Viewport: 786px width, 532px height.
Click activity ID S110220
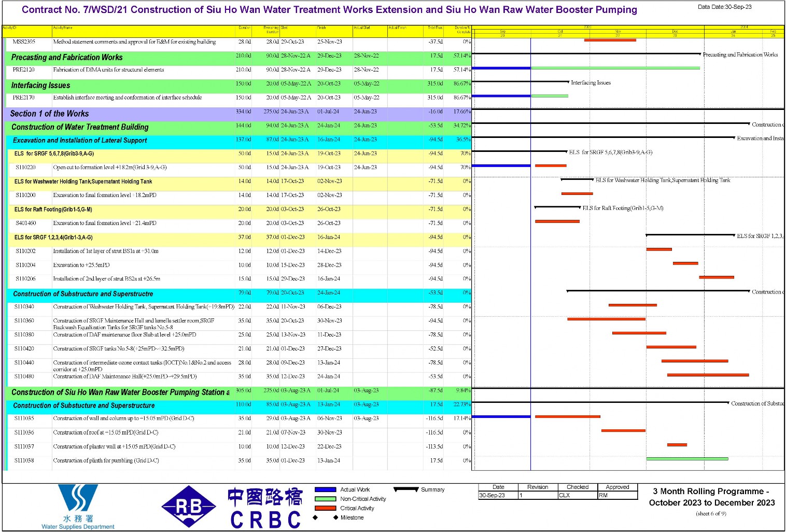tap(25, 167)
